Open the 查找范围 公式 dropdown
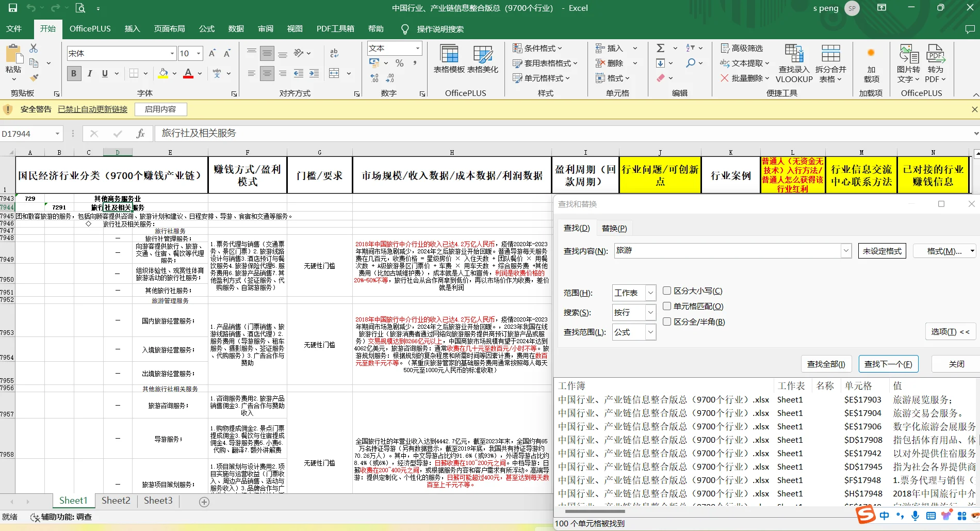980x531 pixels. tap(651, 332)
